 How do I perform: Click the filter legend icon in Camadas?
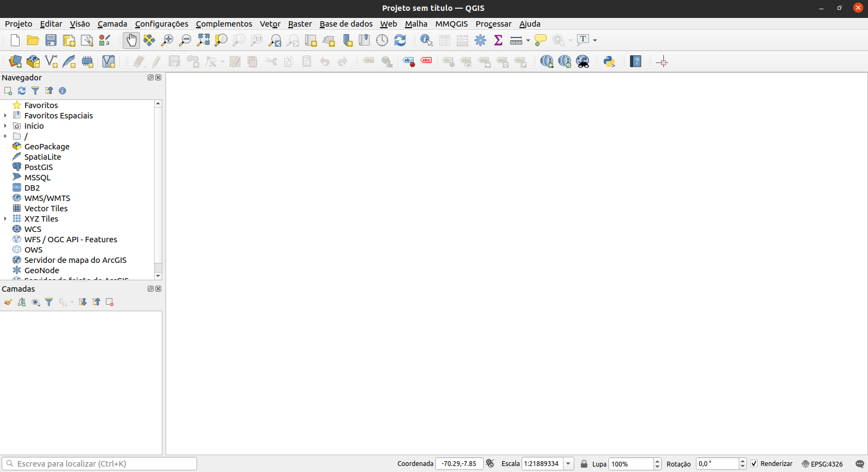point(49,302)
